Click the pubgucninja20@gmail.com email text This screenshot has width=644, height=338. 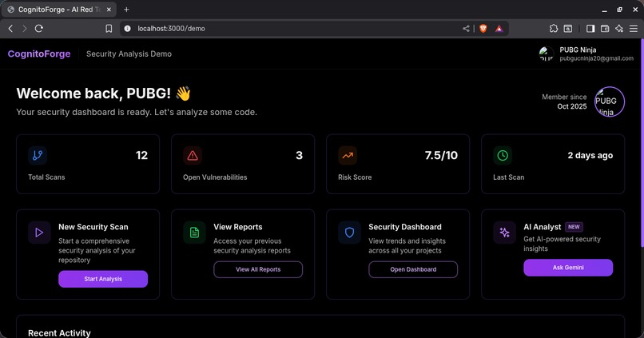[x=596, y=58]
